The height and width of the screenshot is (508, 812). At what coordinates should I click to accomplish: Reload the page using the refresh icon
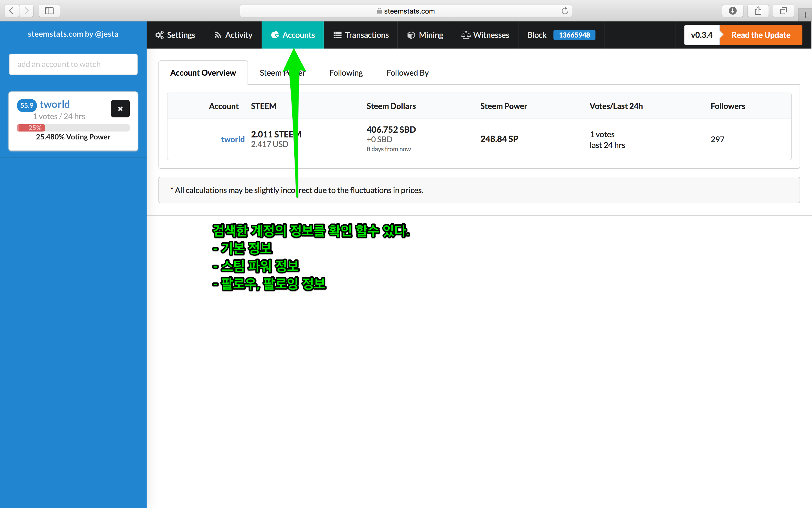(565, 11)
